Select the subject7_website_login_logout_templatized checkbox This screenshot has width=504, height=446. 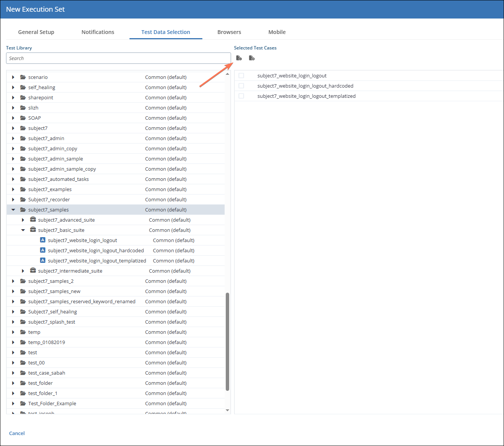coord(241,96)
